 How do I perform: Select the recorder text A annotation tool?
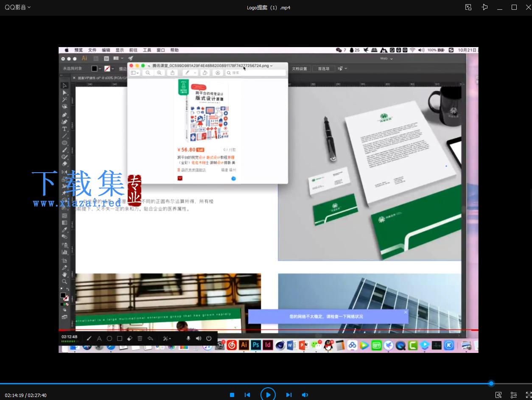point(99,338)
